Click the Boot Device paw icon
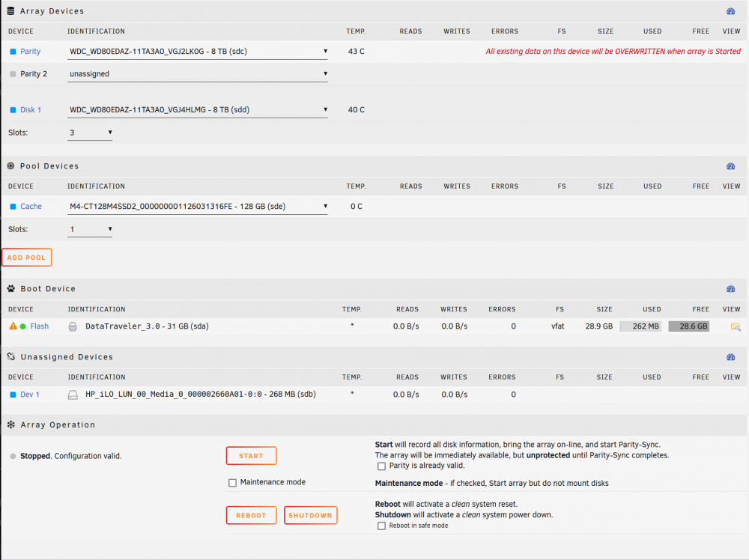749x560 pixels. pyautogui.click(x=11, y=289)
